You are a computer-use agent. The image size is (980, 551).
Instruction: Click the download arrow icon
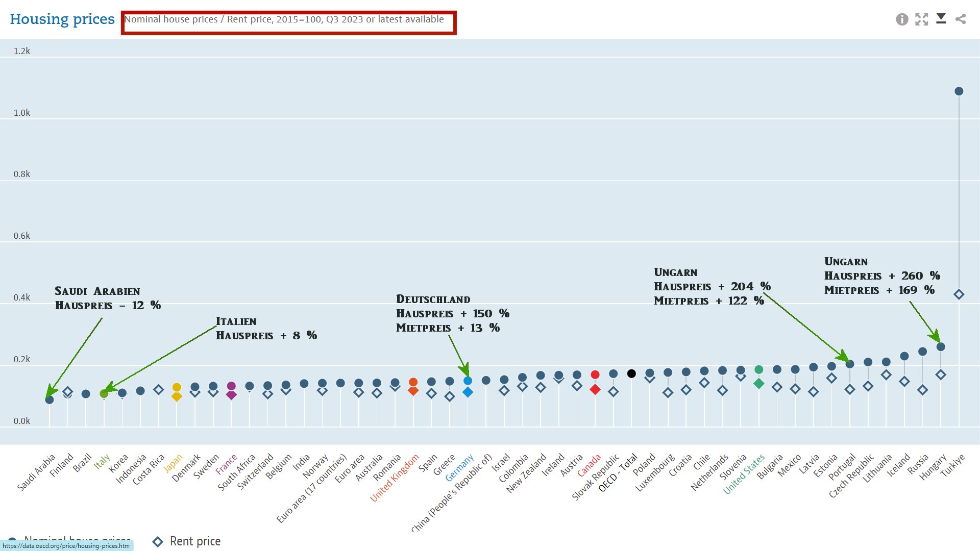[941, 19]
